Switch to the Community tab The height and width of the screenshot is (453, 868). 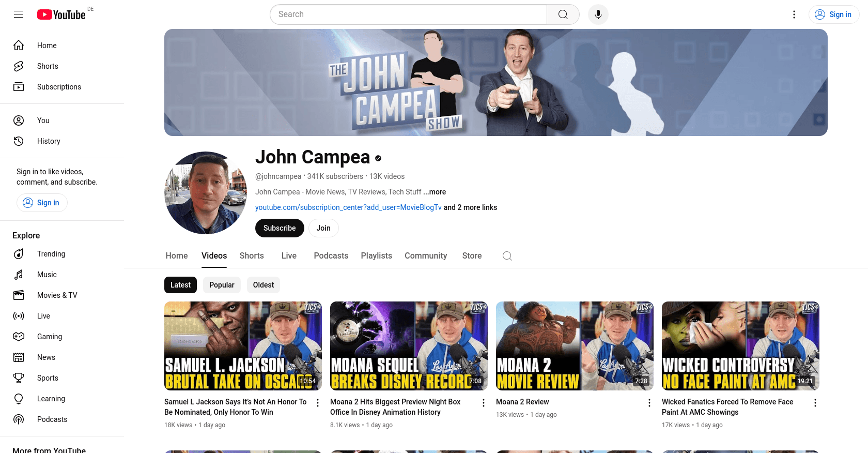pyautogui.click(x=425, y=256)
